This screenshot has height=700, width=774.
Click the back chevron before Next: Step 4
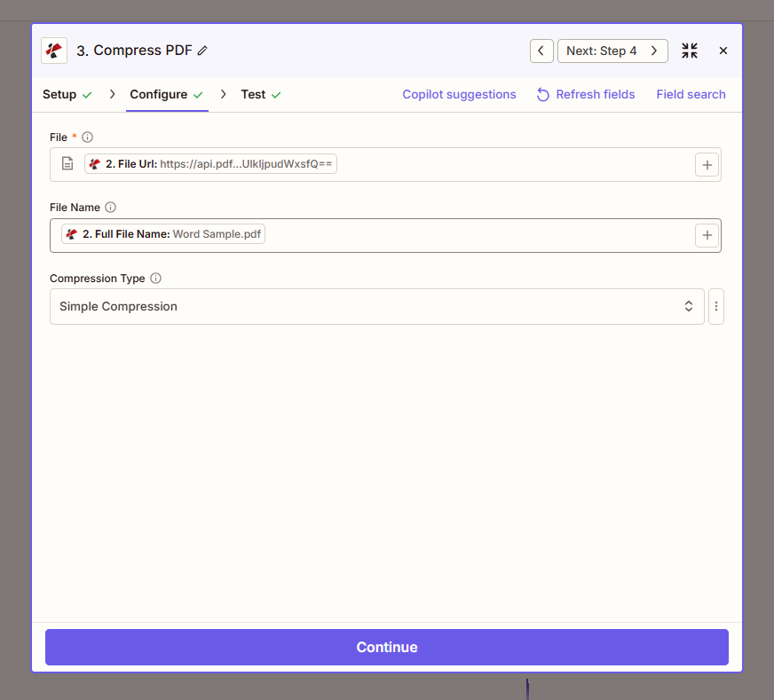(x=541, y=51)
